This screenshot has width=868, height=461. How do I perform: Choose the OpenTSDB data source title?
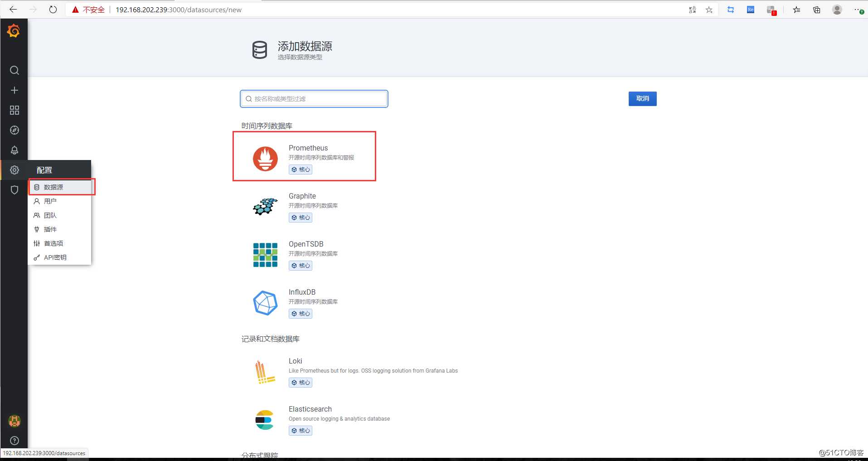pos(306,244)
